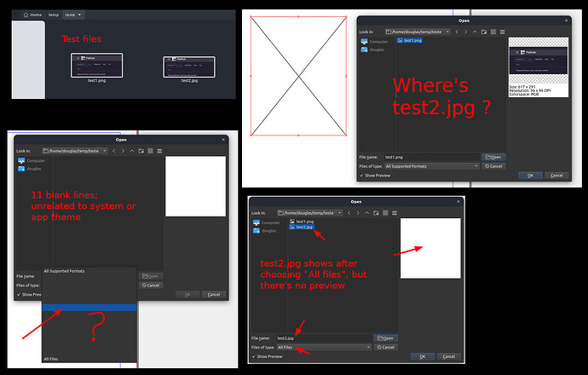Toggle Show Preview in dialog listing test2.jpg
This screenshot has width=588, height=375.
coord(268,356)
